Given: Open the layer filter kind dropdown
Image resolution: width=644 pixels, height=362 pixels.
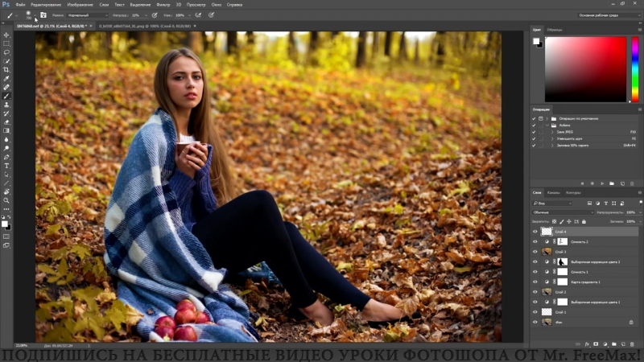Looking at the screenshot, I should tap(552, 204).
